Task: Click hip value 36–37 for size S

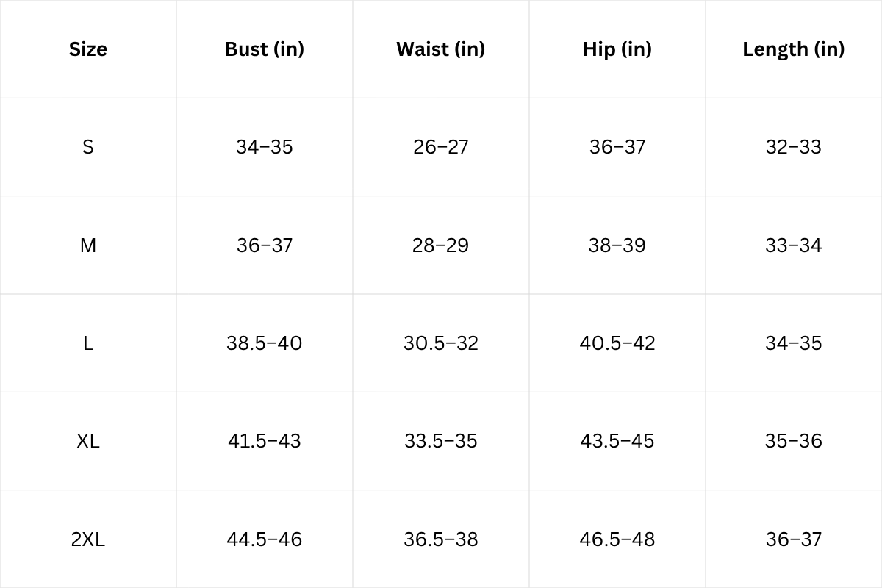Action: coord(617,147)
